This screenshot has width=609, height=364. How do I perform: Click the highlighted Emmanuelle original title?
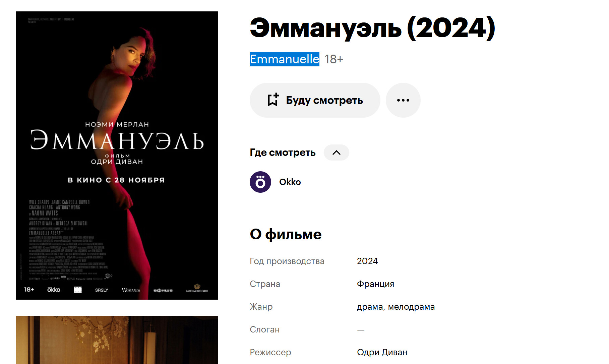coord(285,59)
